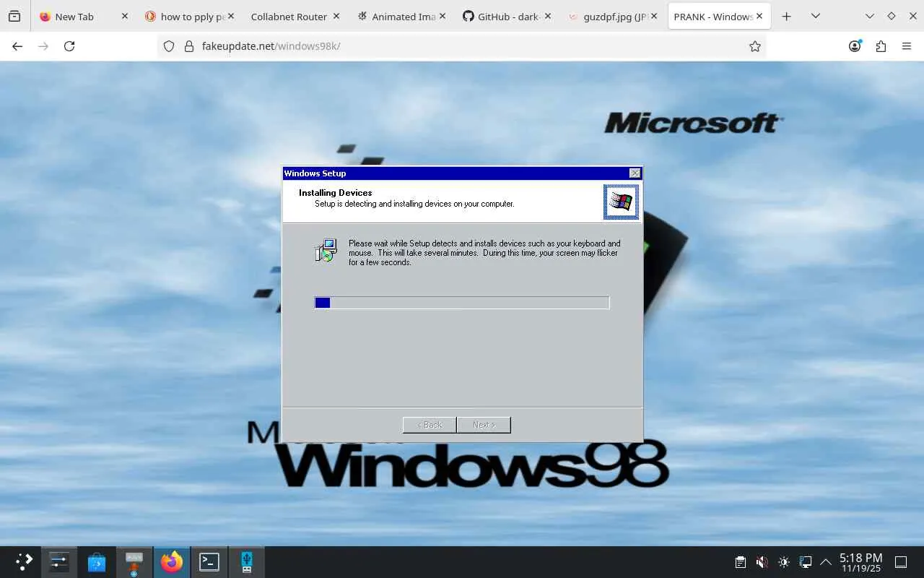Expand the hidden system tray icons

tap(826, 562)
